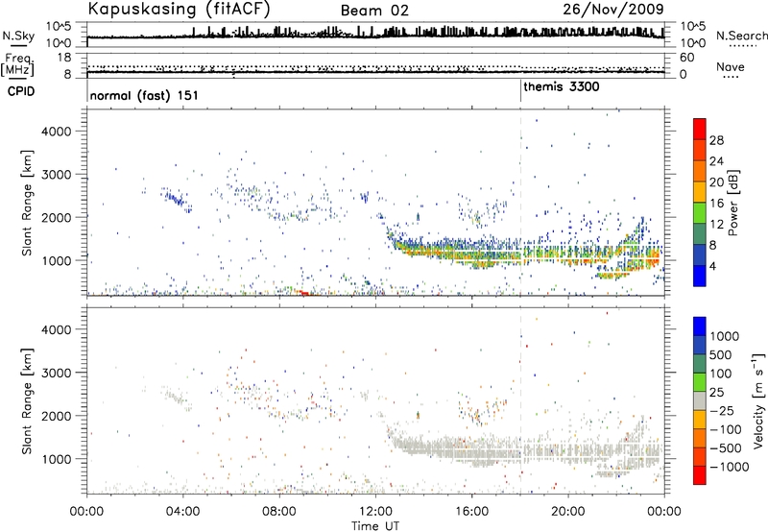
Task: Click the 4000 tick on the power panel axis
Action: coord(57,132)
